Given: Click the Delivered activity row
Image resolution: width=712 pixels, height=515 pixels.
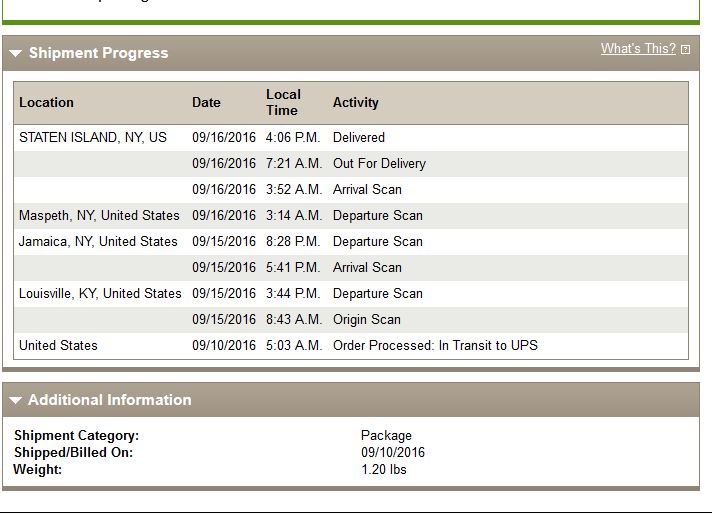Looking at the screenshot, I should [351, 137].
